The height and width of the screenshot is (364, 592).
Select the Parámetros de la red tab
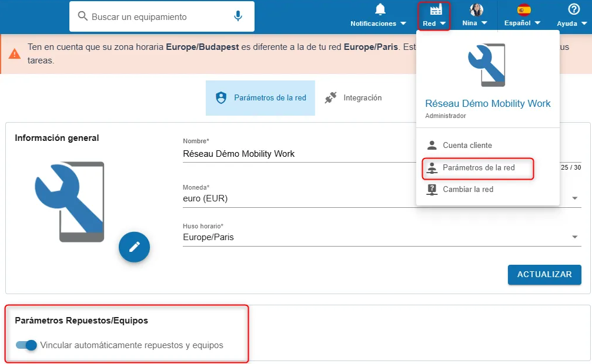[x=260, y=98]
